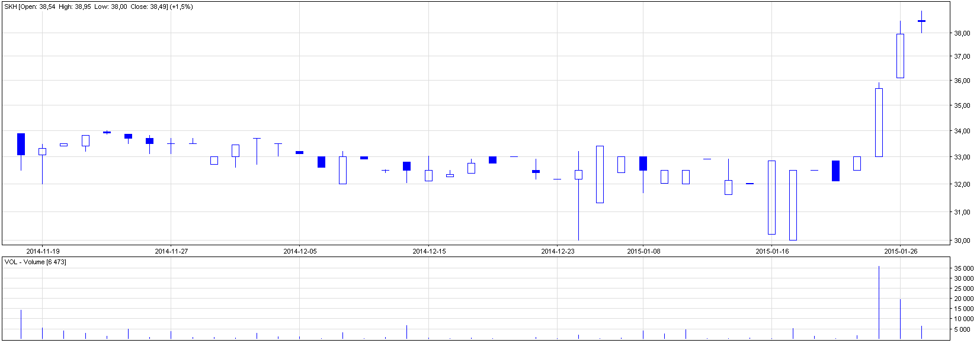Click the 10 000 volume axis label
The image size is (980, 343).
point(963,319)
